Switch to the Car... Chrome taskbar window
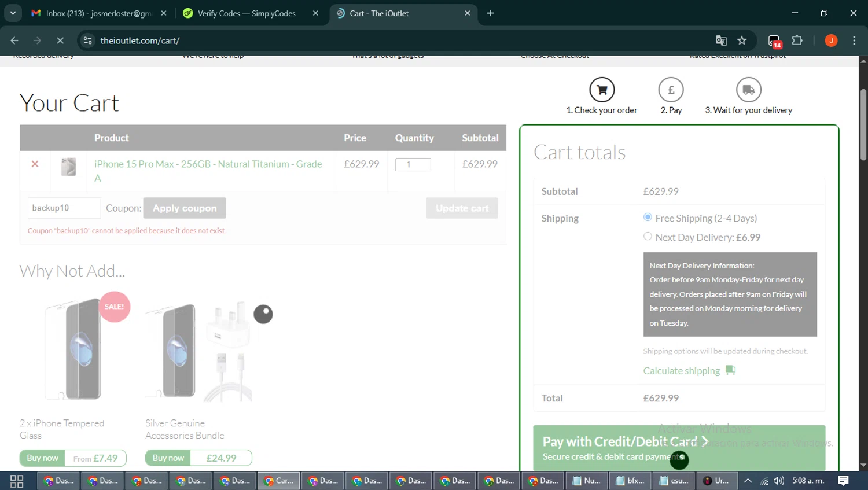Screen dimensions: 868x490 278,481
